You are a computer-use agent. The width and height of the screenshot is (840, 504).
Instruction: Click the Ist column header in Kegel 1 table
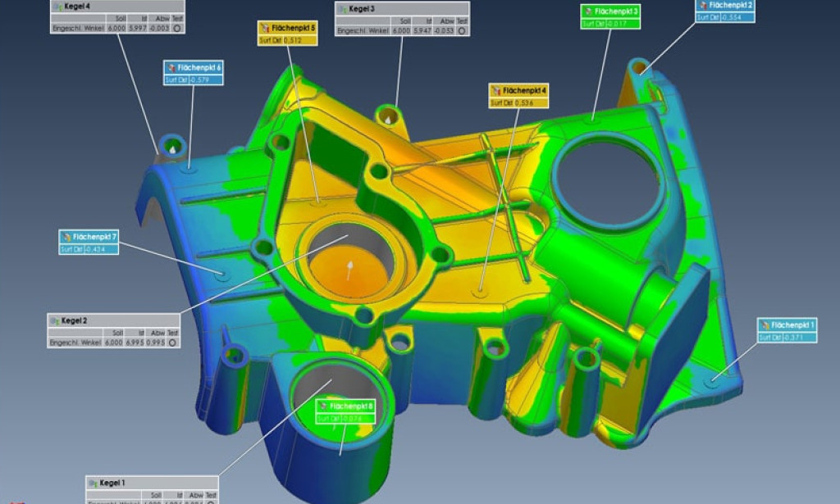coord(180,496)
